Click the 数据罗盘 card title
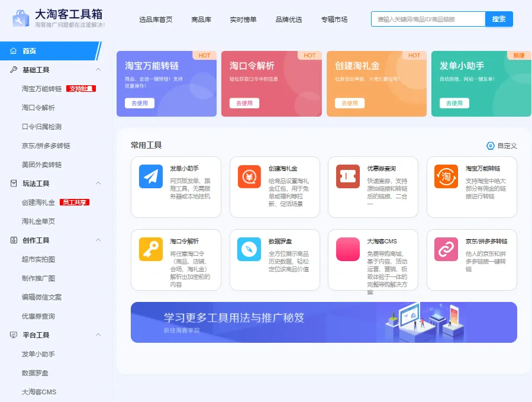The width and height of the screenshot is (532, 402). point(280,242)
